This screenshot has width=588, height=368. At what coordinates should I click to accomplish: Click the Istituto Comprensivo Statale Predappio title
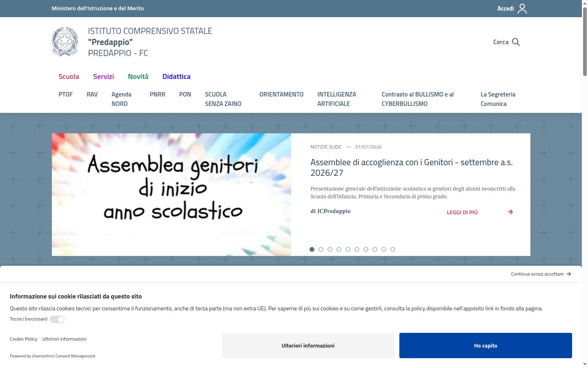coord(150,42)
